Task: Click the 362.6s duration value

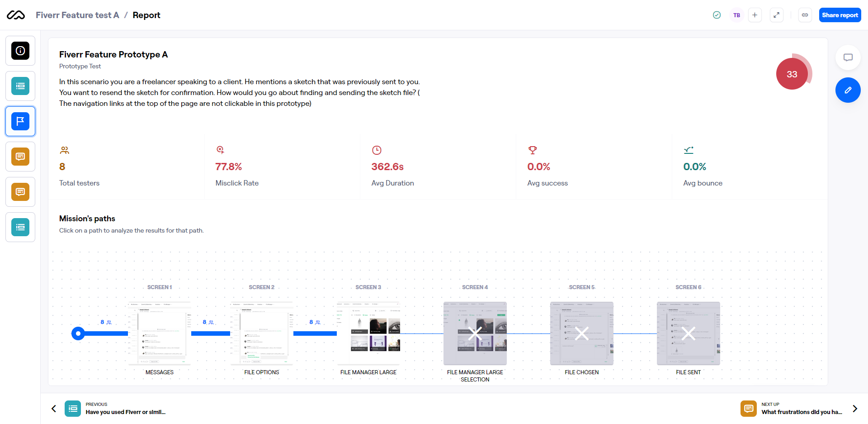Action: pos(387,167)
